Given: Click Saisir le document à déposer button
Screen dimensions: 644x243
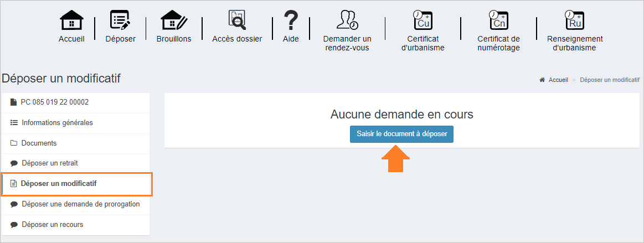Looking at the screenshot, I should tap(401, 134).
